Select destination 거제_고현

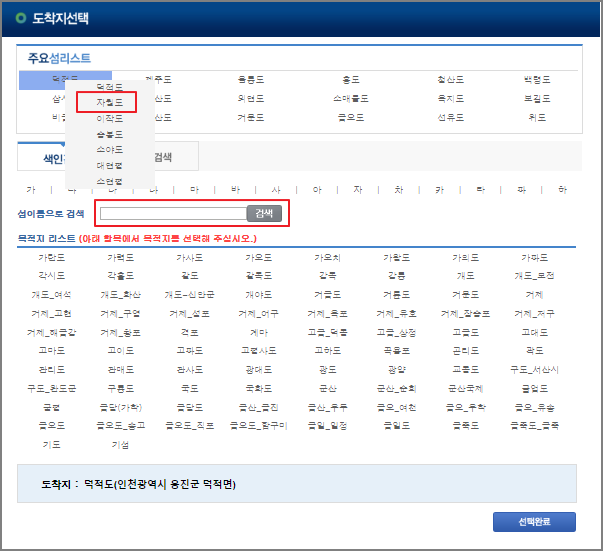pos(52,314)
